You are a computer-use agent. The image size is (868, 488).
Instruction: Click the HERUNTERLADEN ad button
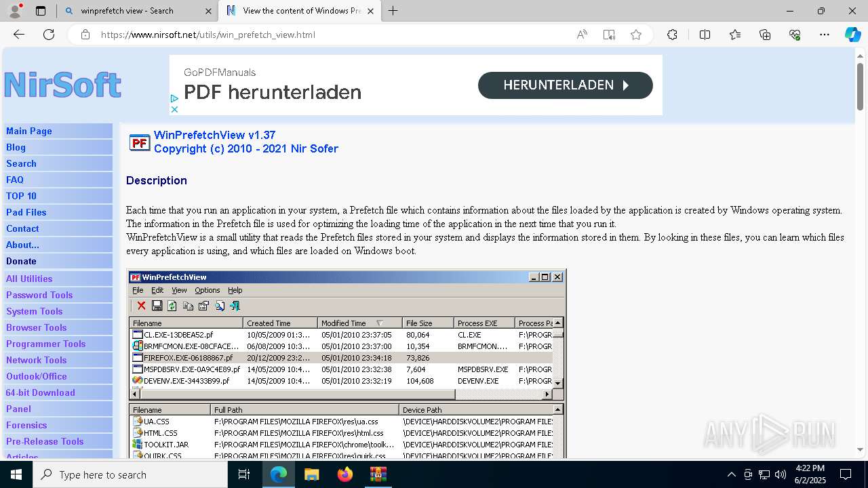click(x=565, y=85)
